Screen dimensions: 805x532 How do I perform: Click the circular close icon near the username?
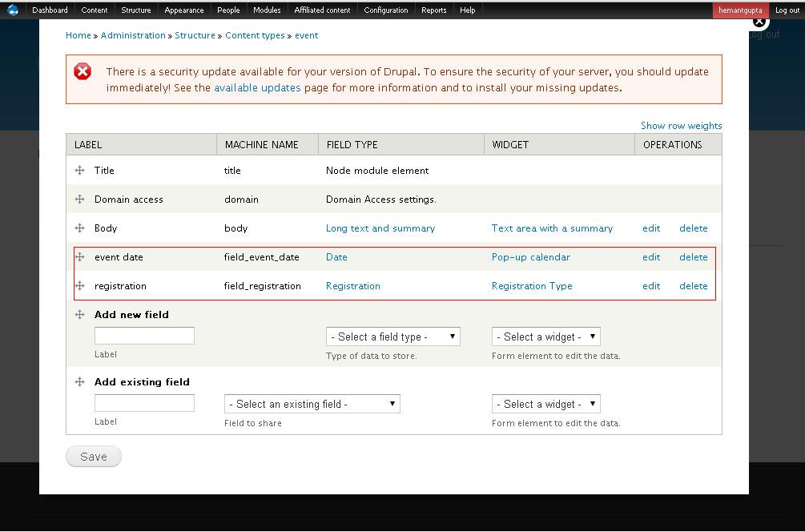pyautogui.click(x=759, y=22)
